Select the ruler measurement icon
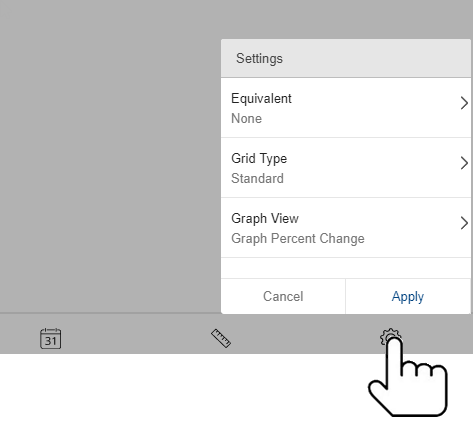 (221, 338)
